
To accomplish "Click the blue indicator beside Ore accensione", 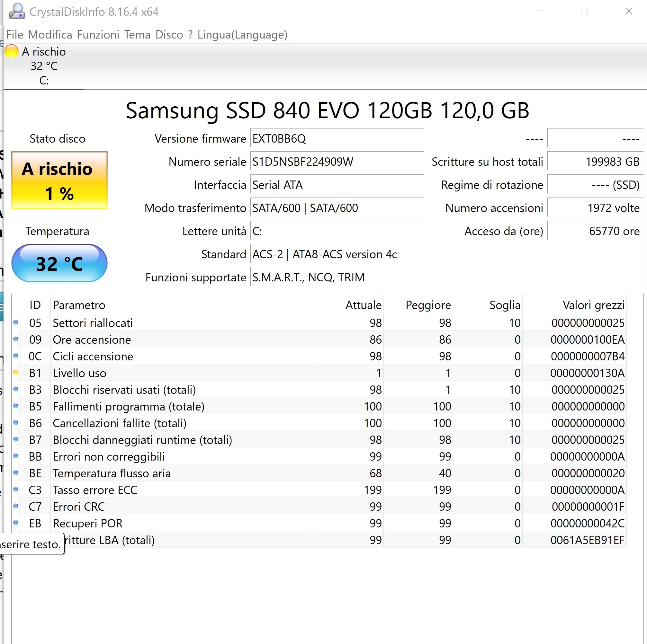I will click(x=16, y=339).
